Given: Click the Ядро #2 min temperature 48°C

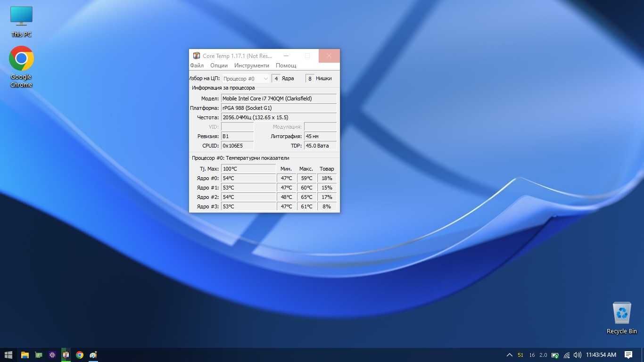Looking at the screenshot, I should pos(287,197).
